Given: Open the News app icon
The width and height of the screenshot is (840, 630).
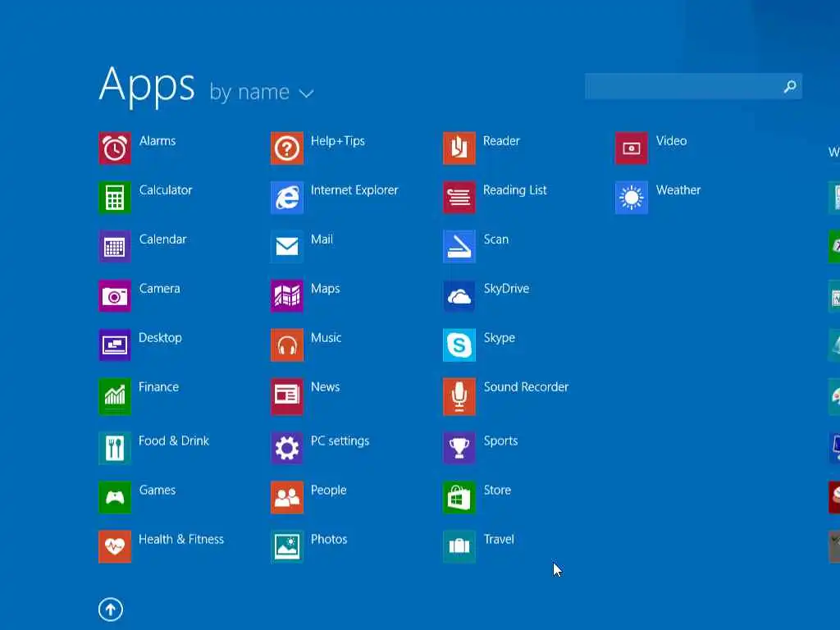Looking at the screenshot, I should click(287, 396).
